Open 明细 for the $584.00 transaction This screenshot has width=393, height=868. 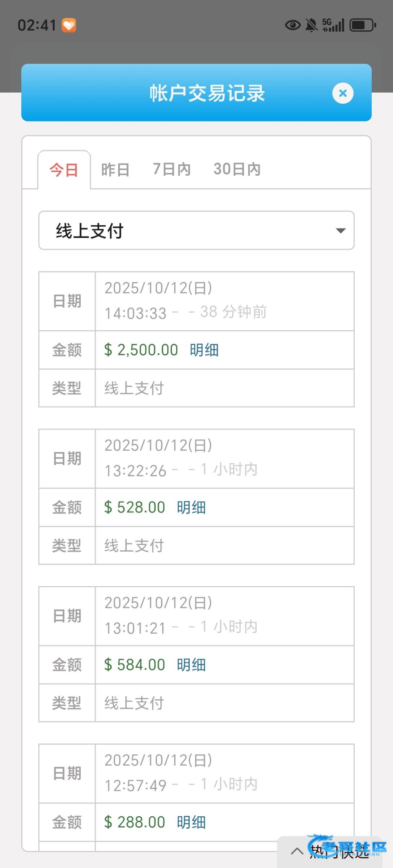tap(191, 665)
